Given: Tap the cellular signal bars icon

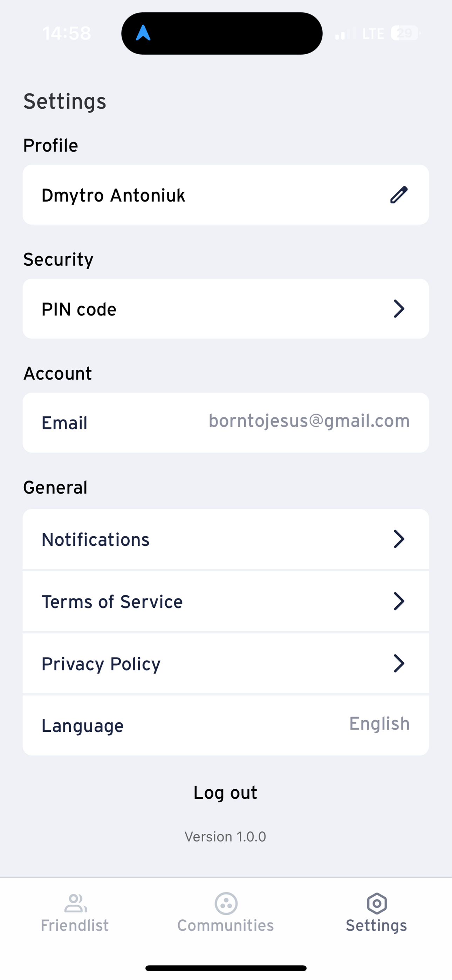Looking at the screenshot, I should click(345, 34).
